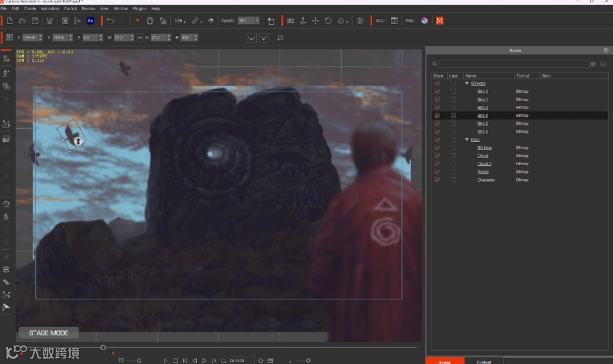613x364 pixels.
Task: Increase X position stepper
Action: [x=40, y=36]
